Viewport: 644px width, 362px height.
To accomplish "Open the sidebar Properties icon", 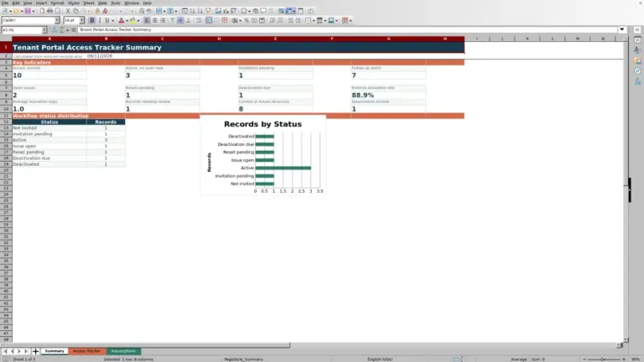I will coord(637,40).
